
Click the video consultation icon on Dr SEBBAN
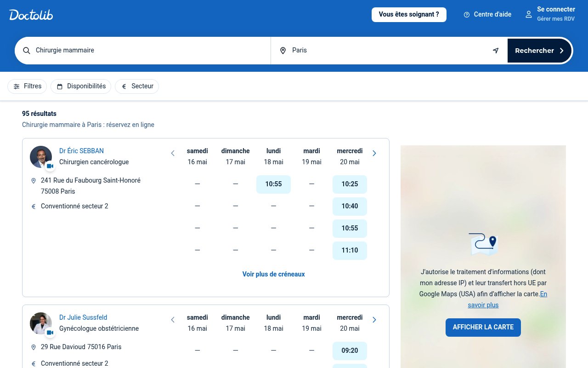[x=50, y=166]
